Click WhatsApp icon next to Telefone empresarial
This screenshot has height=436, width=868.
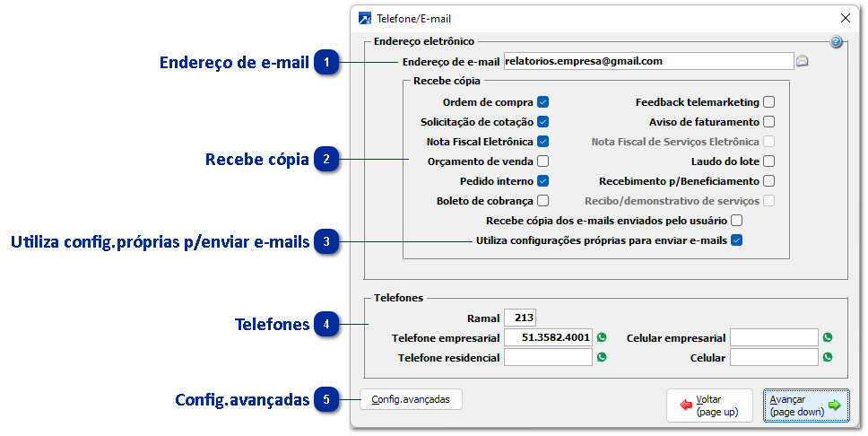602,337
